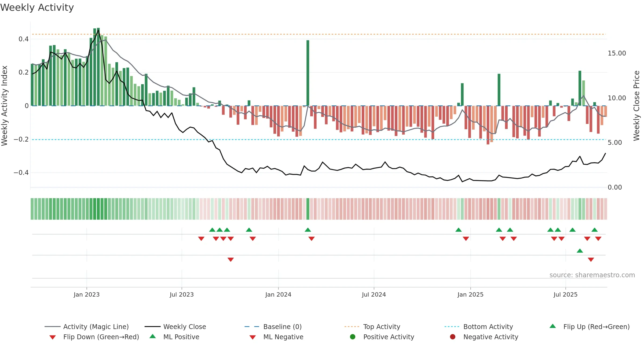This screenshot has width=644, height=362.
Task: Click the −0.4 tick on the left axis
Action: click(21, 173)
